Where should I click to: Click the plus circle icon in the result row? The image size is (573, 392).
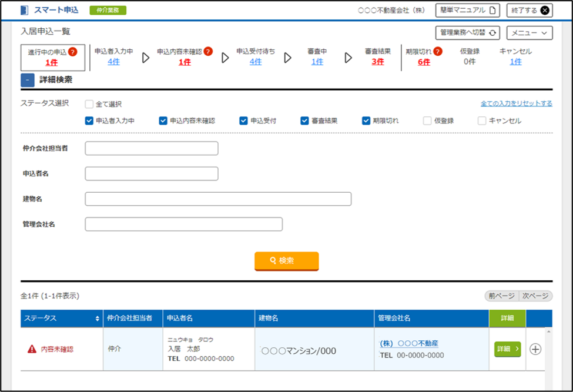click(x=535, y=349)
